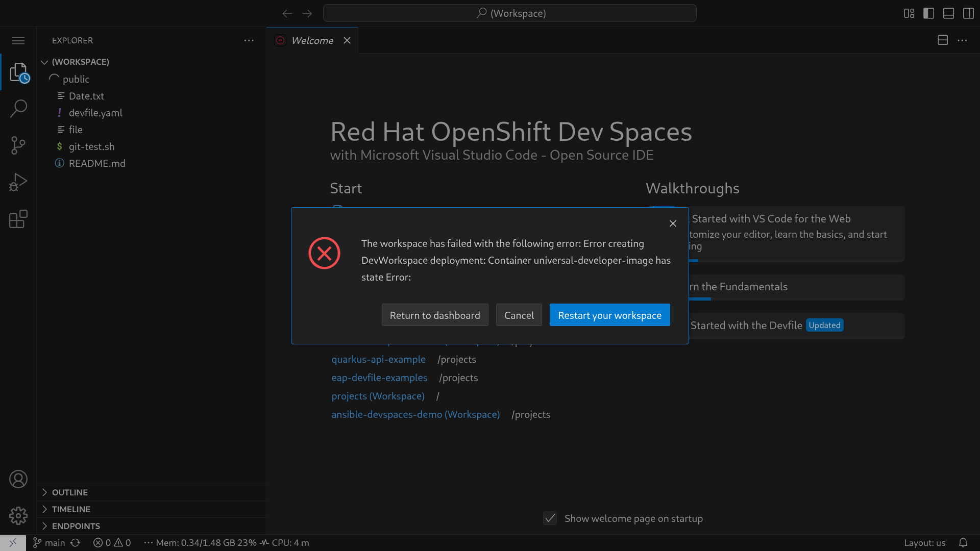
Task: Open the quarkus-api-example recent link
Action: coord(378,359)
